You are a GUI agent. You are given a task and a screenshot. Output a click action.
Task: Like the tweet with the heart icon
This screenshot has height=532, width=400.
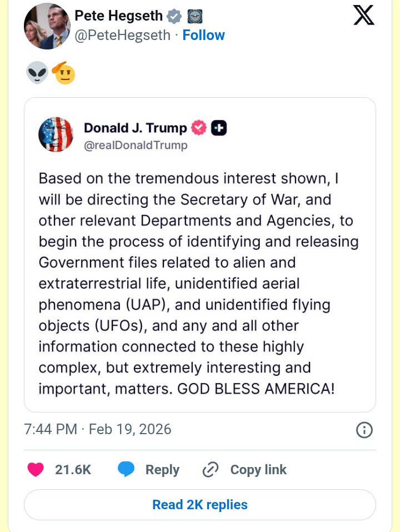36,470
